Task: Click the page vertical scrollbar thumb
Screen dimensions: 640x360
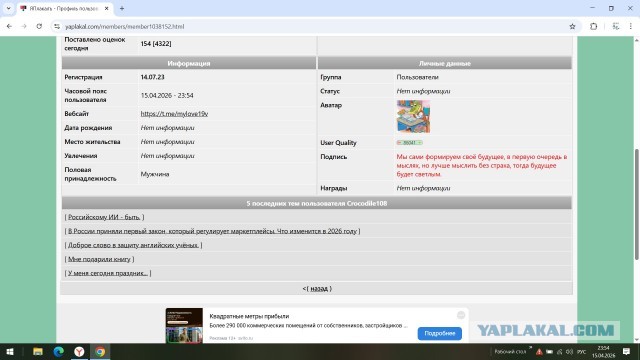Action: tap(636, 204)
